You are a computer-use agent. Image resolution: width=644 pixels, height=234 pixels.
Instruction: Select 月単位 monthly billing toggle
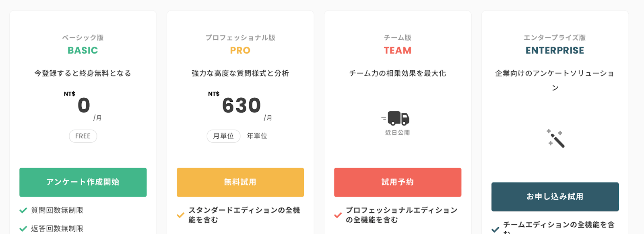coord(223,136)
